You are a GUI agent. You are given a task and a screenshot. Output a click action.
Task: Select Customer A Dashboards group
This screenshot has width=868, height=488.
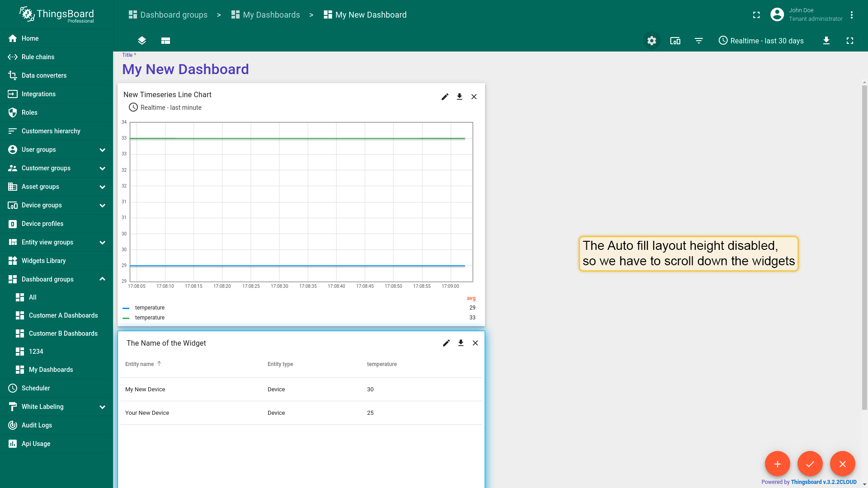57,315
